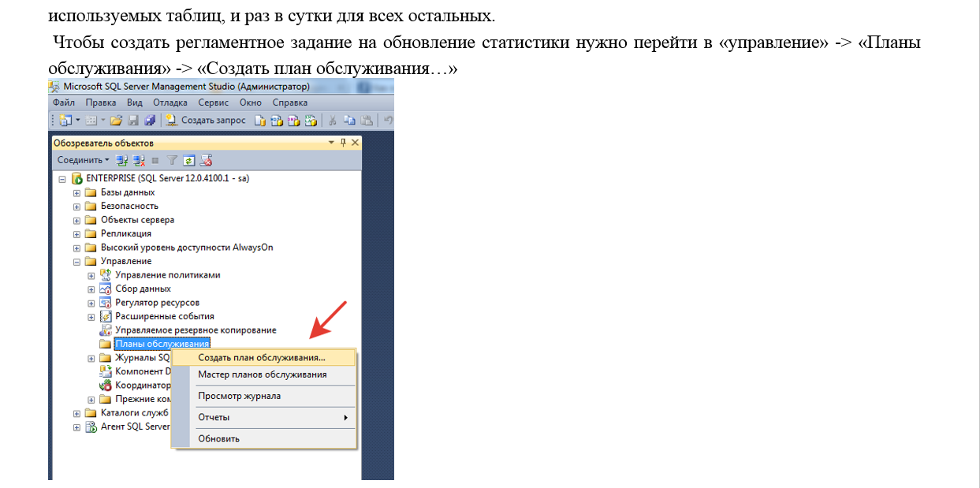Click the Object Explorer filter icon

pyautogui.click(x=173, y=160)
